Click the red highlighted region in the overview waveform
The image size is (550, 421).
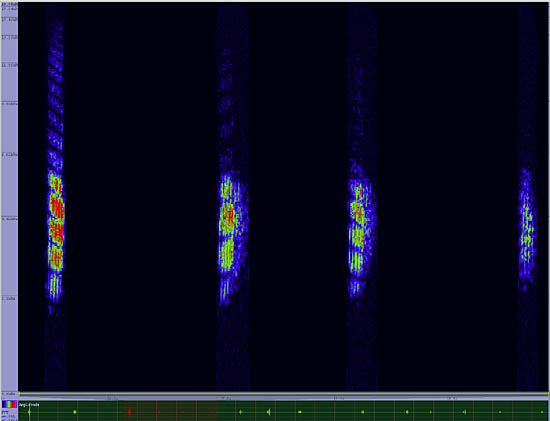(x=170, y=411)
